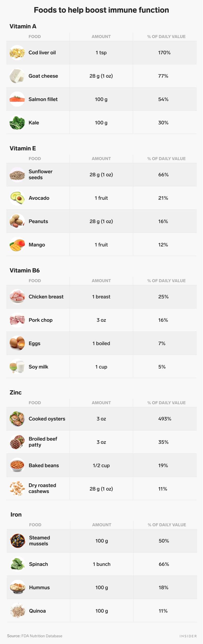
Task: Click the sunflower seeds thumbnail
Action: 17,175
